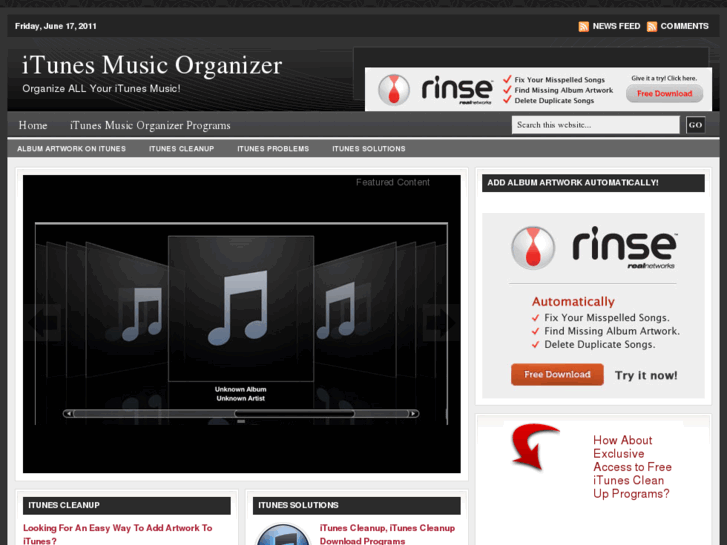Open iTunes Cleanup Download Programs article

(x=387, y=534)
